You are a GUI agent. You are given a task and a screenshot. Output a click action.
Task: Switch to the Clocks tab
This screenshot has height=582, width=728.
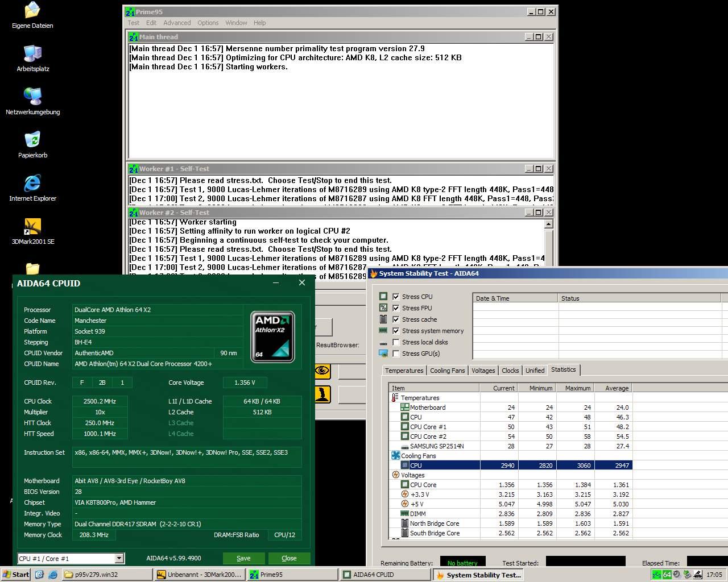[510, 371]
